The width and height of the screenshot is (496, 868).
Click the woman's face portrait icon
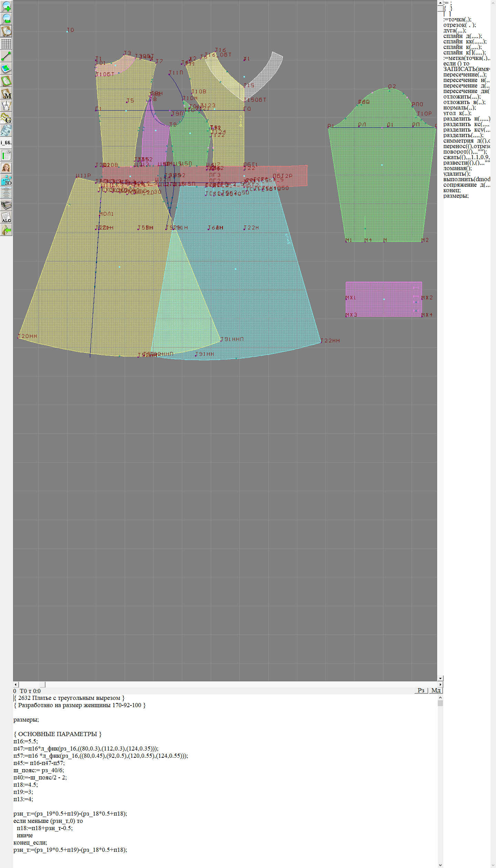pos(6,168)
